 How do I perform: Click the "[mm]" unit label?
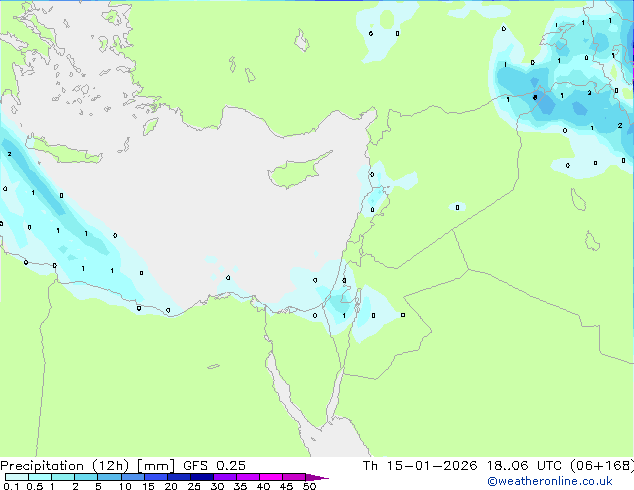click(156, 466)
